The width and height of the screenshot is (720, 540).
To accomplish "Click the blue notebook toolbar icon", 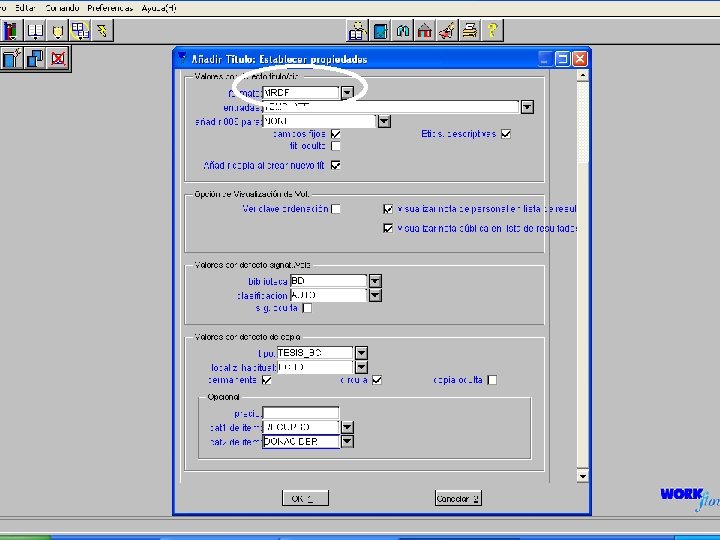I will 380,31.
